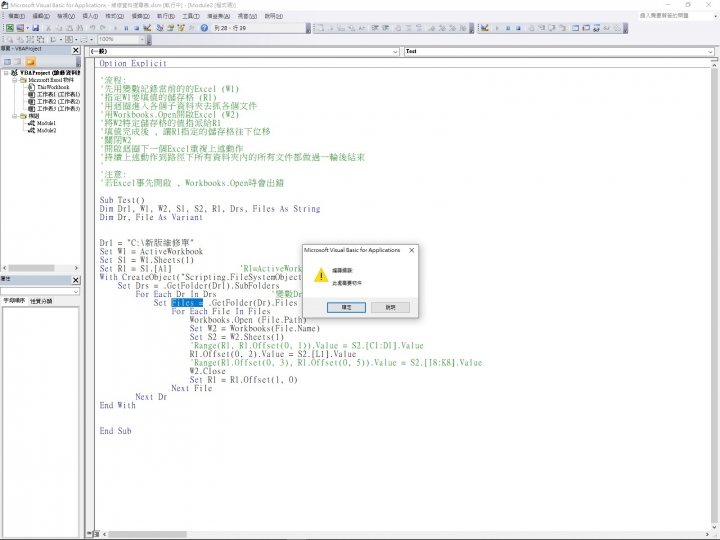720x540 pixels.
Task: Open Properties Window via toolbar icon
Action: (x=170, y=28)
